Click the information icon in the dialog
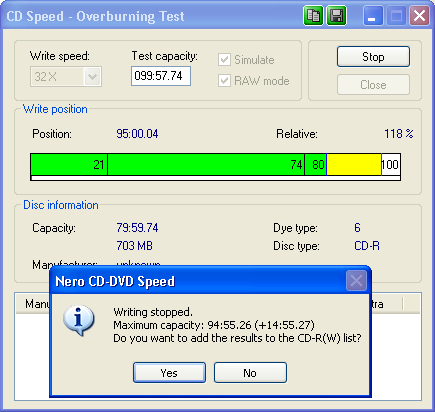 coord(79,320)
